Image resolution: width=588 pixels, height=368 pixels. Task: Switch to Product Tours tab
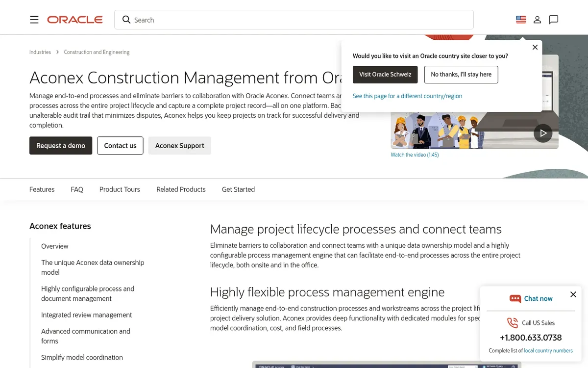tap(120, 189)
